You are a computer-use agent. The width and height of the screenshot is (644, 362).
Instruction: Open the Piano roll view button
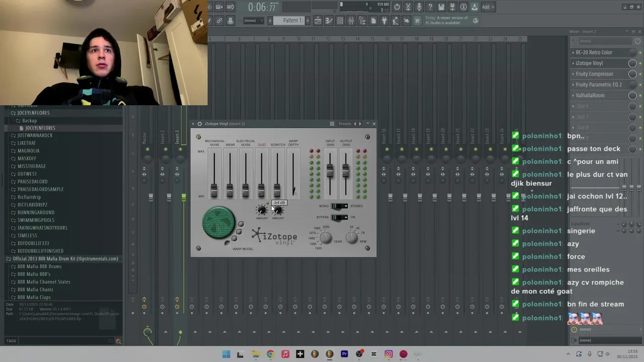(x=329, y=21)
